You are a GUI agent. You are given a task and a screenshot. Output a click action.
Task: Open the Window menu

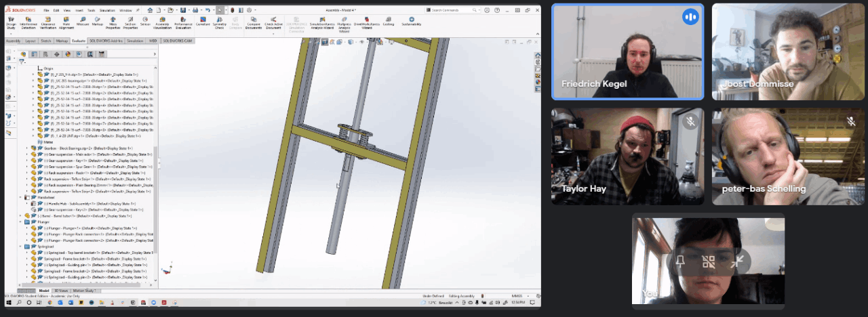point(125,11)
